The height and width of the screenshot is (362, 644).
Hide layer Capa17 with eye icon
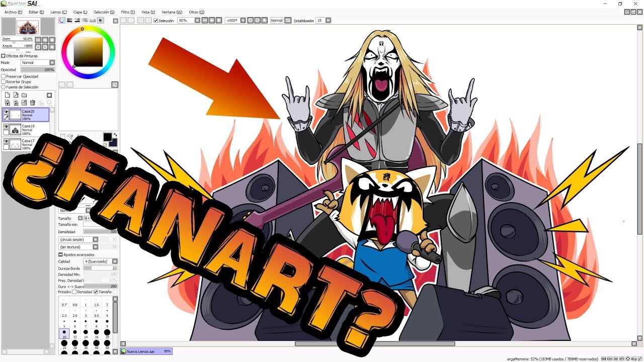[6, 141]
